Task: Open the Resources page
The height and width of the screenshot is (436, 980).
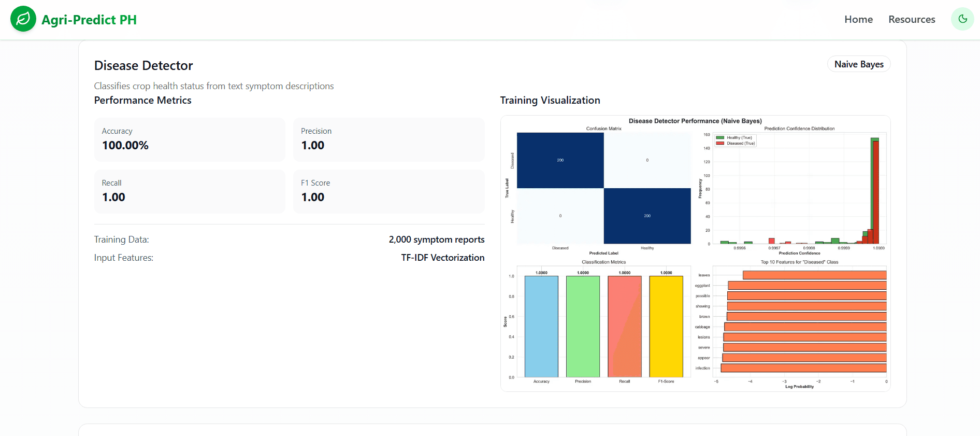Action: coord(912,19)
